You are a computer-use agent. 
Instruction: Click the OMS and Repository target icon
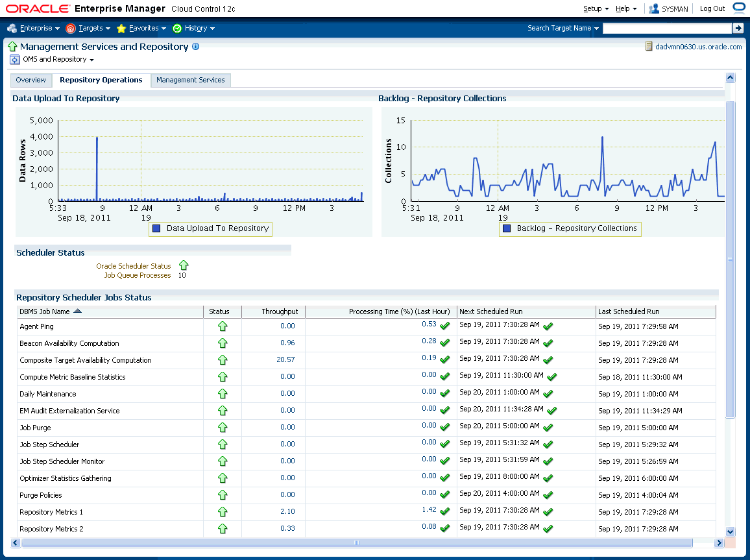coord(15,60)
